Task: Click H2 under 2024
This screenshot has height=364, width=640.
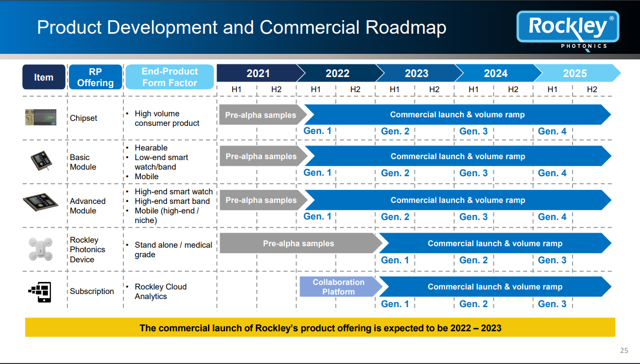Action: 513,90
